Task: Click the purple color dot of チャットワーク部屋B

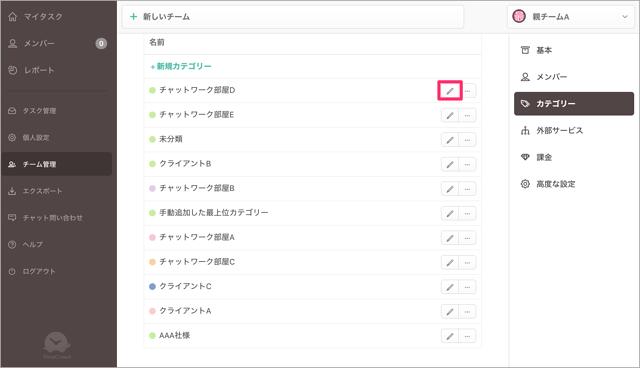Action: pyautogui.click(x=152, y=188)
